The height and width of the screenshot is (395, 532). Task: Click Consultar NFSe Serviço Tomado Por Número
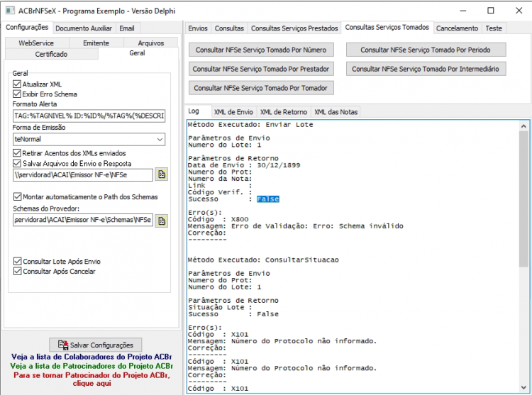coord(261,50)
